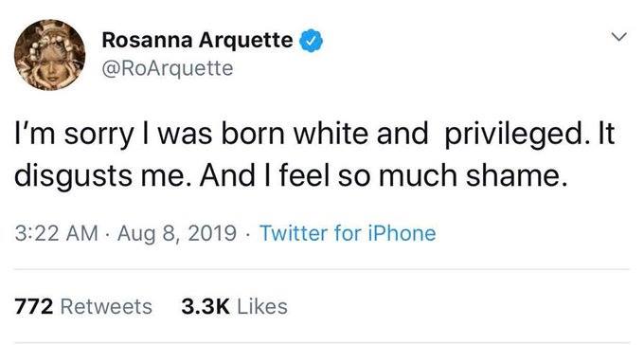Click the first line of tweet text
This screenshot has height=345, width=644.
[x=314, y=135]
